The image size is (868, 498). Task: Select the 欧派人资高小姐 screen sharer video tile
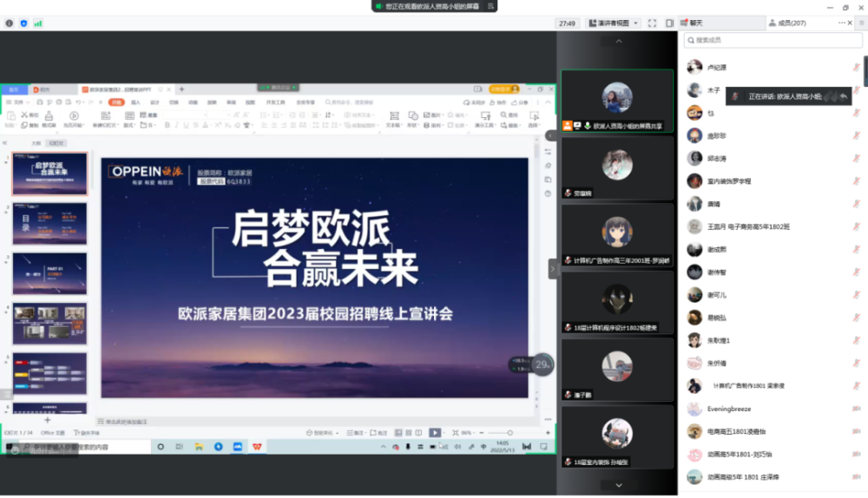[617, 101]
